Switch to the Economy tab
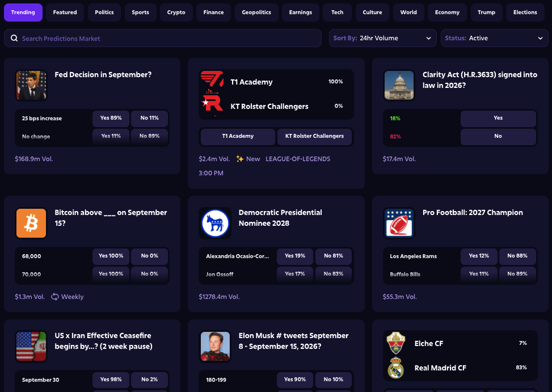The width and height of the screenshot is (552, 392). pyautogui.click(x=447, y=12)
